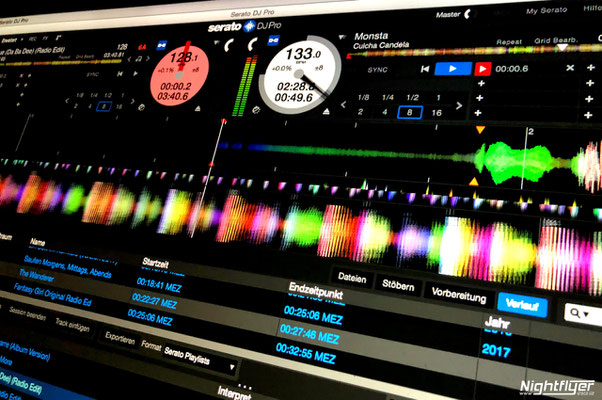
Task: Eject track from the right deck
Action: 326,112
